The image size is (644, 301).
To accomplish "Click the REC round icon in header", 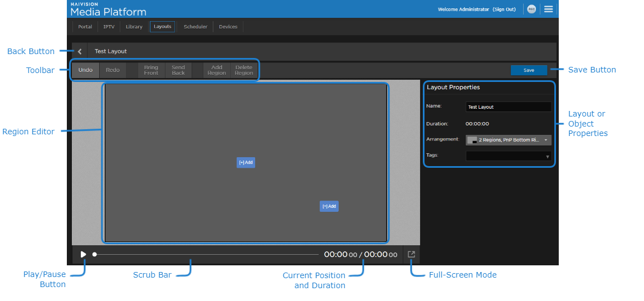I will pos(531,9).
